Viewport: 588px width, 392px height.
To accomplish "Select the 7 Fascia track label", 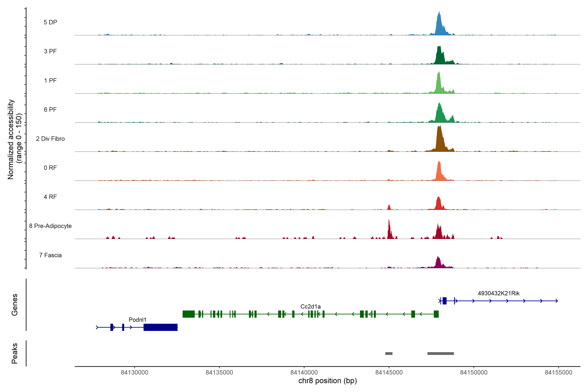I will (50, 255).
